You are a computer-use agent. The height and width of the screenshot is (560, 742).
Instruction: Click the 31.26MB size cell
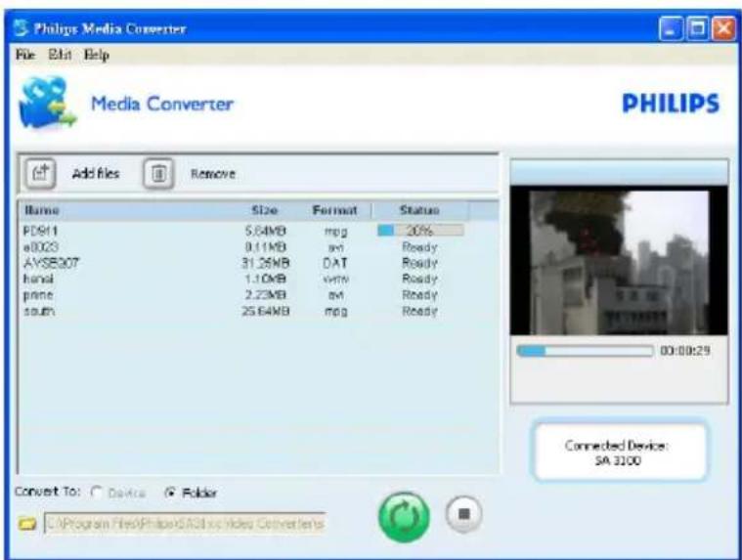pos(266,263)
